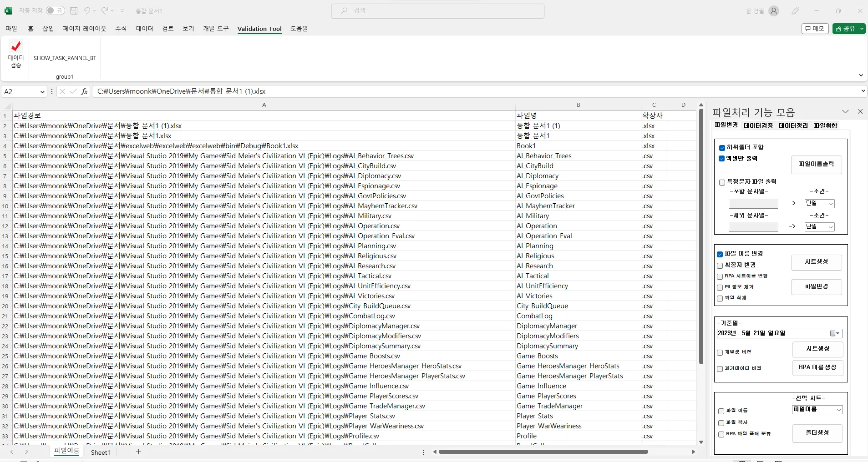
Task: Open the 선택 시트 파일이름 dropdown
Action: point(838,410)
